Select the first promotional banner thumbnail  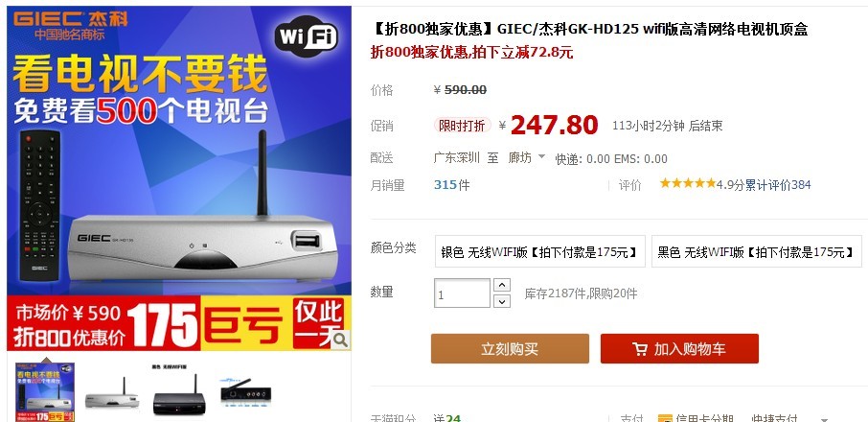pos(45,391)
